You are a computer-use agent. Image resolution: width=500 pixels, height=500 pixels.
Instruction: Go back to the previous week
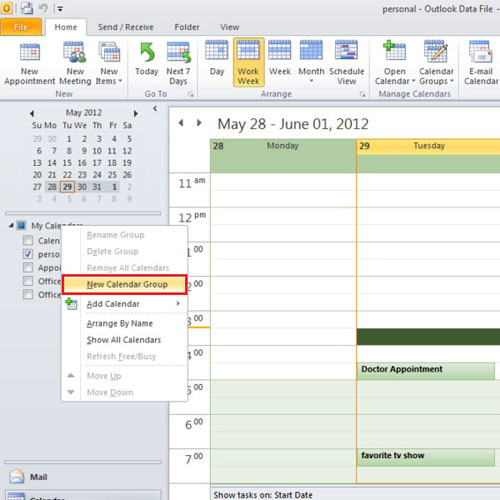pyautogui.click(x=181, y=123)
